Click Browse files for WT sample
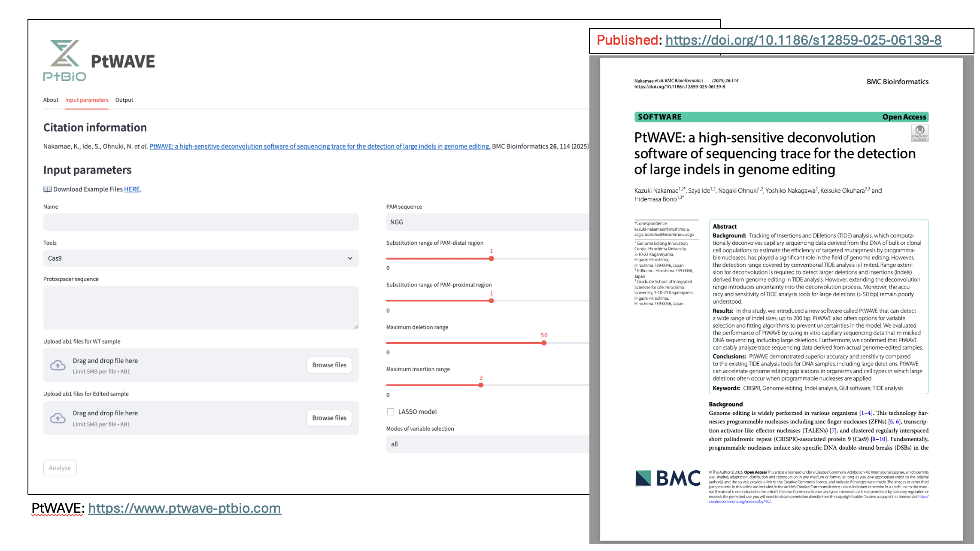This screenshot has height=551, width=980. (329, 365)
